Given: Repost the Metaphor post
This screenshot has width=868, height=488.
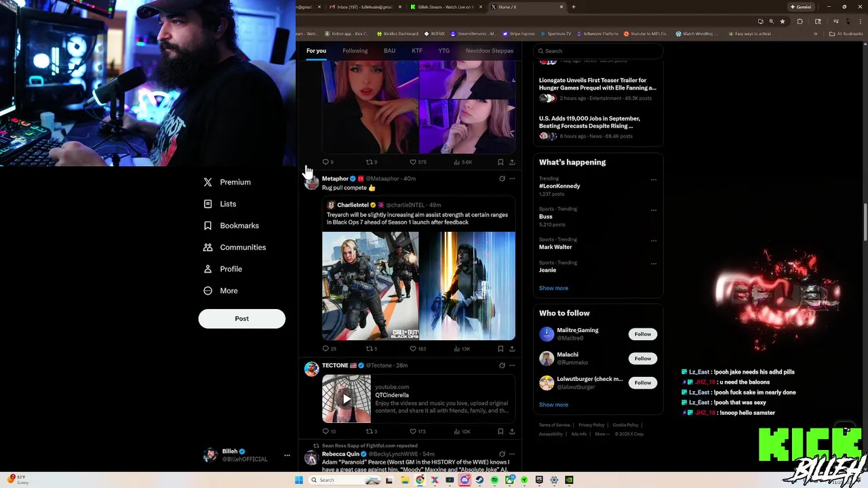Looking at the screenshot, I should pos(372,349).
